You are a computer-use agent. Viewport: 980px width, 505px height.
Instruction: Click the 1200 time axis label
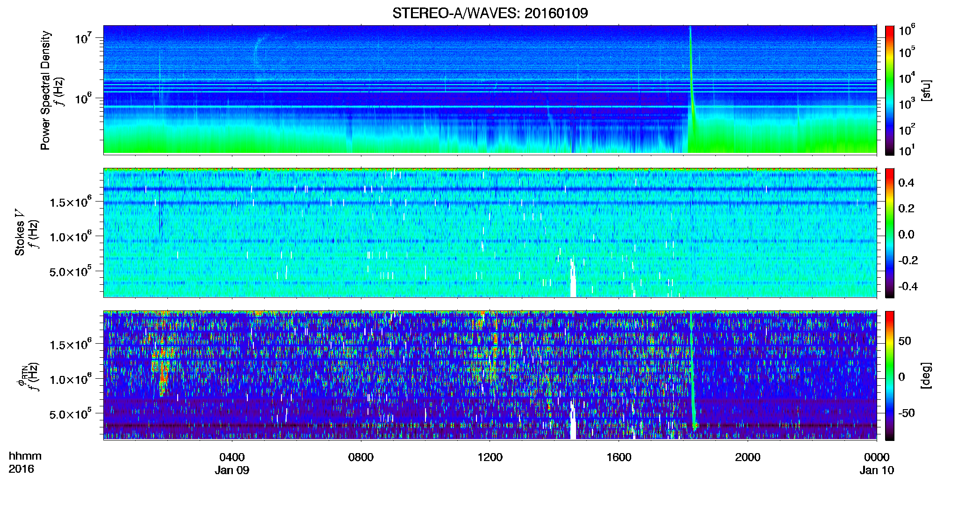point(490,457)
